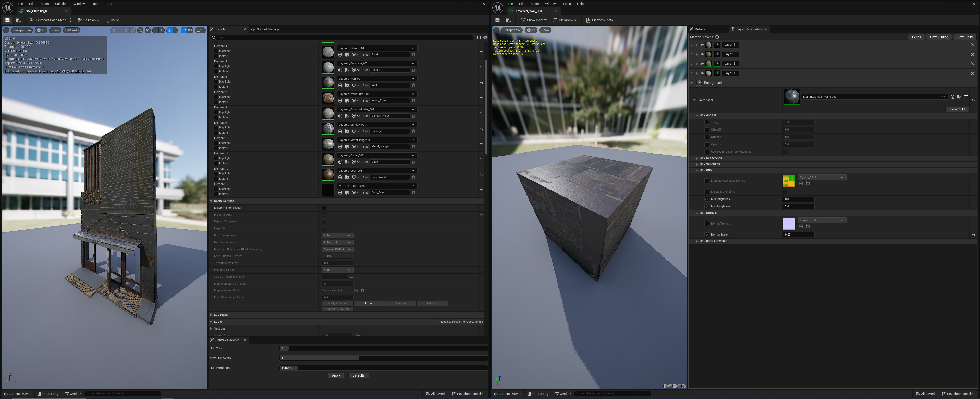Toggle scale snapping icon in mesh viewport

184,30
